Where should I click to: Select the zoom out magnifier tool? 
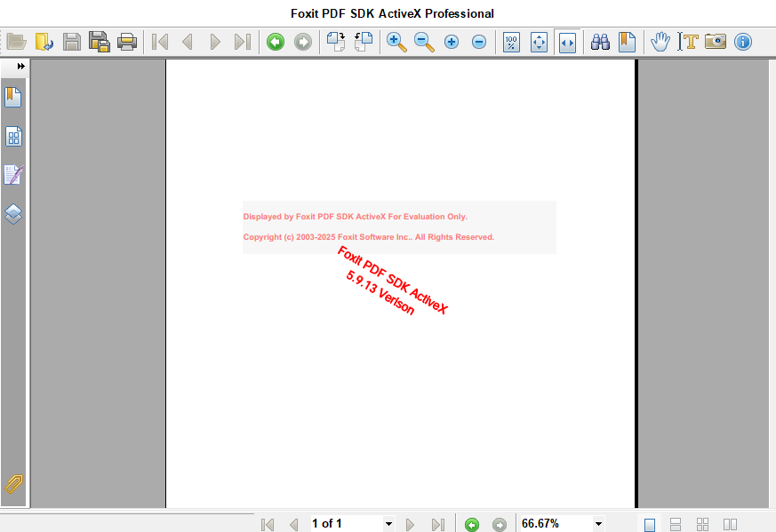pyautogui.click(x=424, y=42)
